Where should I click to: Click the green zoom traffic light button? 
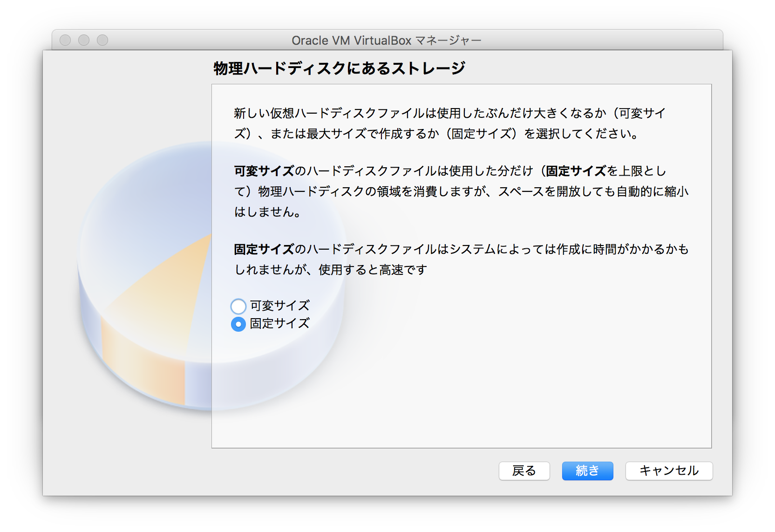102,40
